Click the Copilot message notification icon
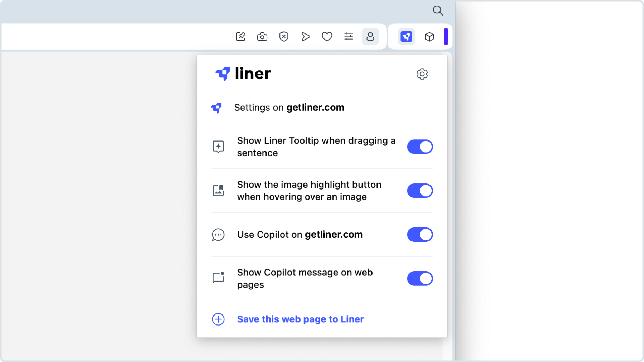 [x=218, y=278]
